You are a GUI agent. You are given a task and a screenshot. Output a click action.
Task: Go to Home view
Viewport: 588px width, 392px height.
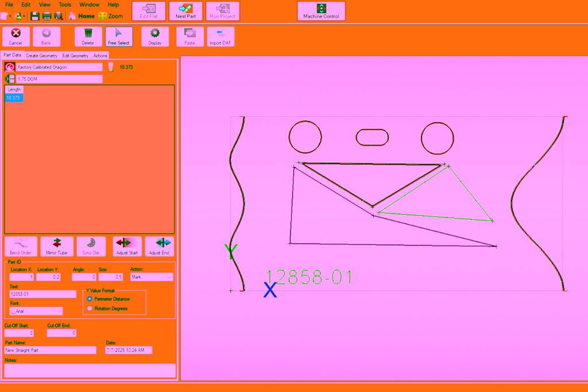pyautogui.click(x=82, y=16)
